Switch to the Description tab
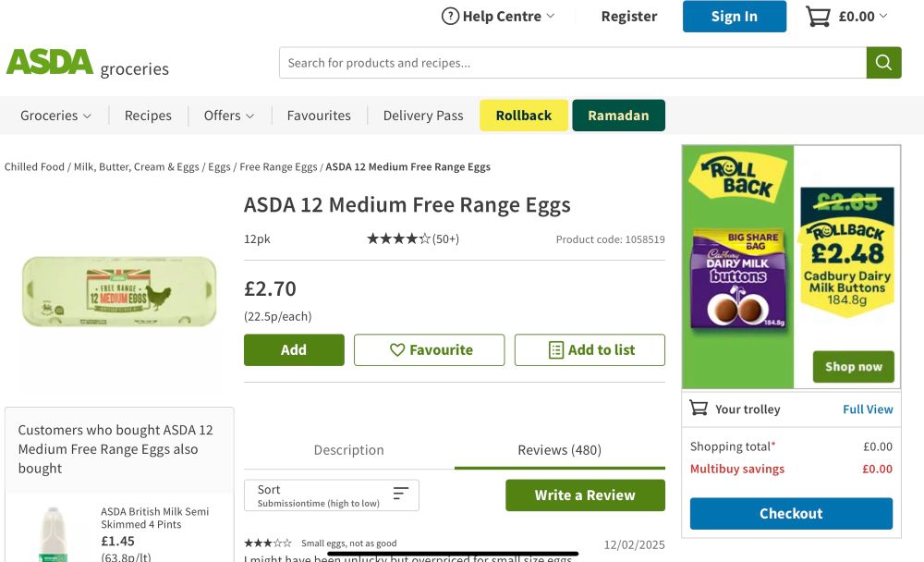Viewport: 924px width, 562px height. point(348,450)
